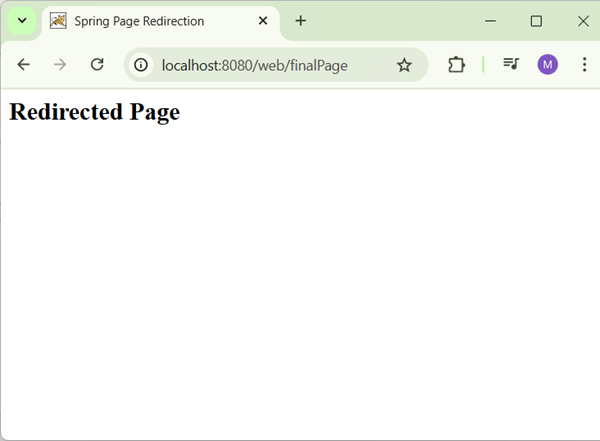Bookmark this page with star icon
This screenshot has height=441, width=600.
[x=404, y=65]
